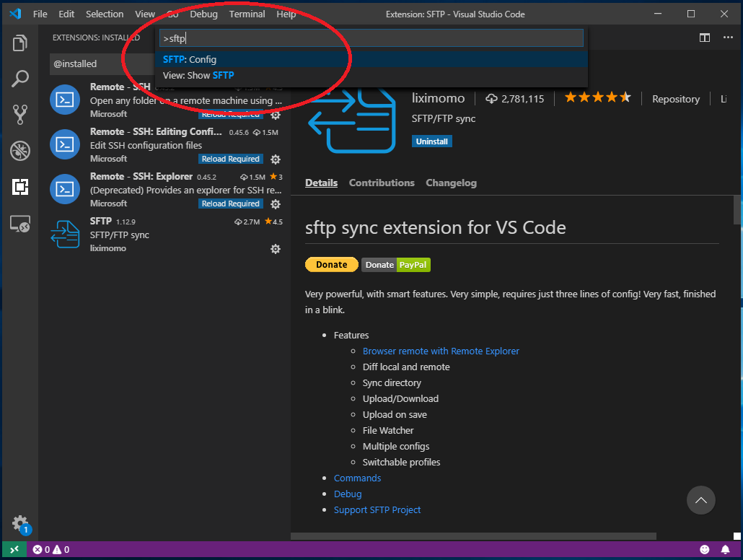Click the feedback smiley in status bar
Image resolution: width=743 pixels, height=560 pixels.
click(x=705, y=550)
